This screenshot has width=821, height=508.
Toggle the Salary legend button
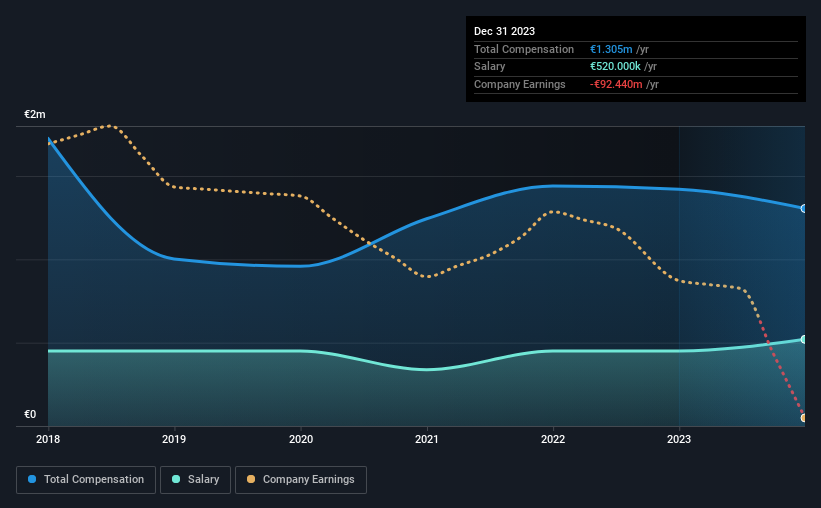coord(195,480)
